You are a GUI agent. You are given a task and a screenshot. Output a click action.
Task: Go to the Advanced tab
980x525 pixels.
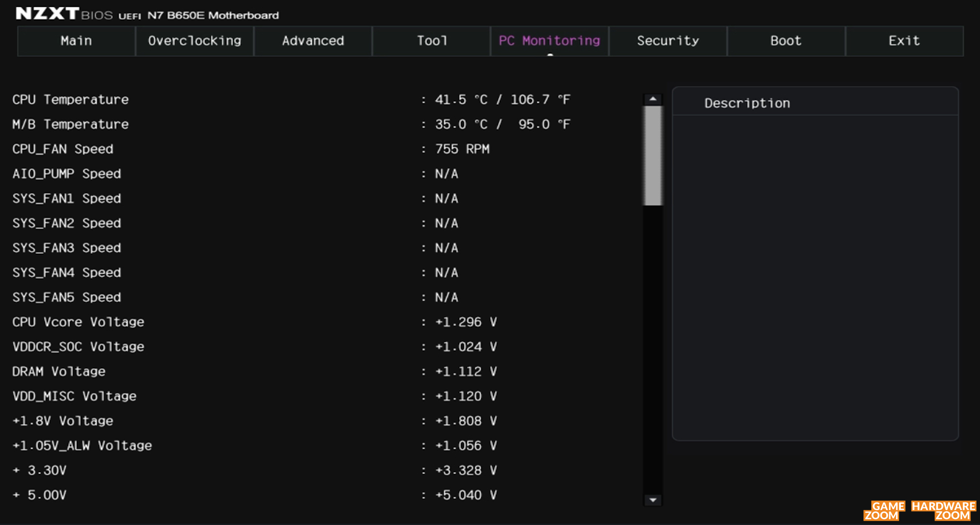tap(313, 41)
